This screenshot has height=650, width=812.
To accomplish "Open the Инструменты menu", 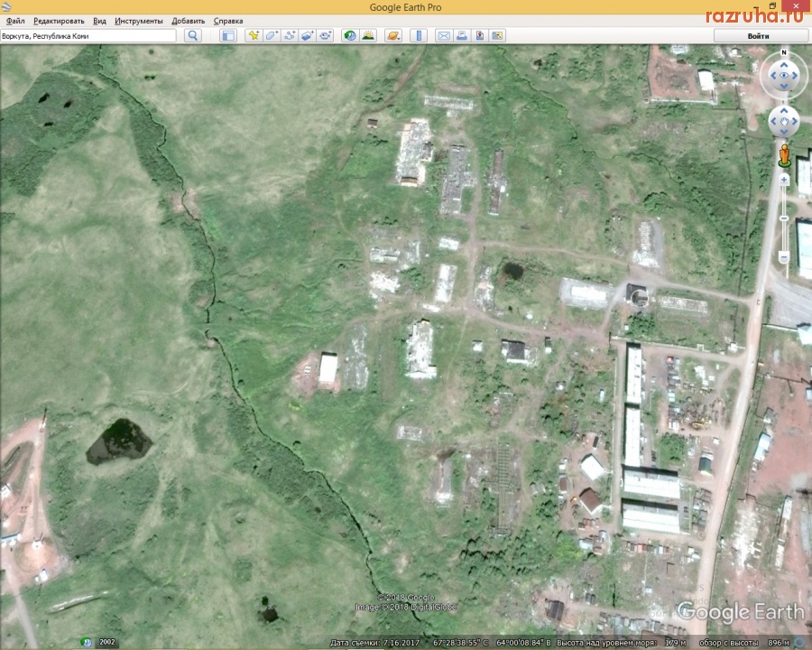I will click(x=139, y=21).
